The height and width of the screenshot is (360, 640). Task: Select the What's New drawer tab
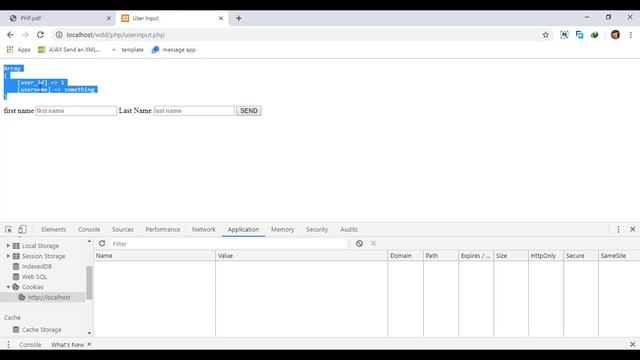click(x=67, y=344)
